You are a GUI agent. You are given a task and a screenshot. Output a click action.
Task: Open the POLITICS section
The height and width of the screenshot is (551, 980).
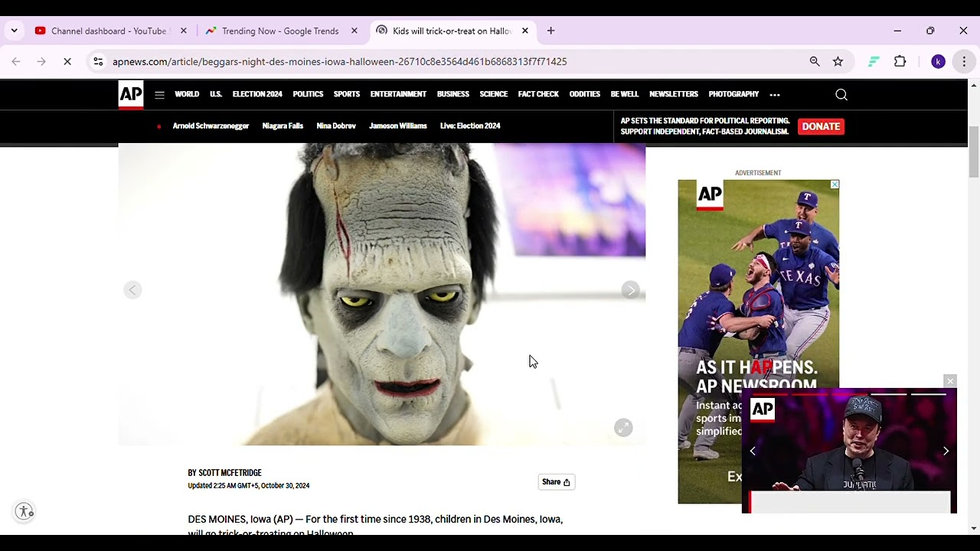click(x=308, y=94)
